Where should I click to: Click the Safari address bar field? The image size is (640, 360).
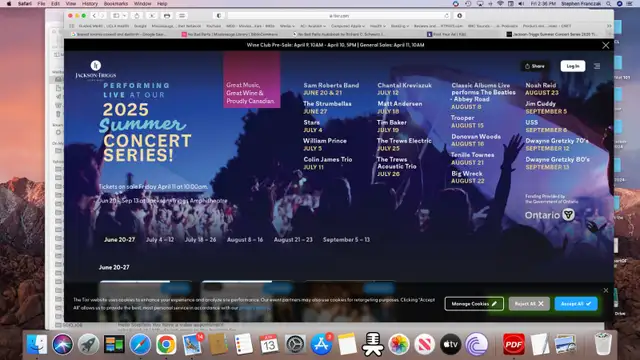pyautogui.click(x=339, y=16)
